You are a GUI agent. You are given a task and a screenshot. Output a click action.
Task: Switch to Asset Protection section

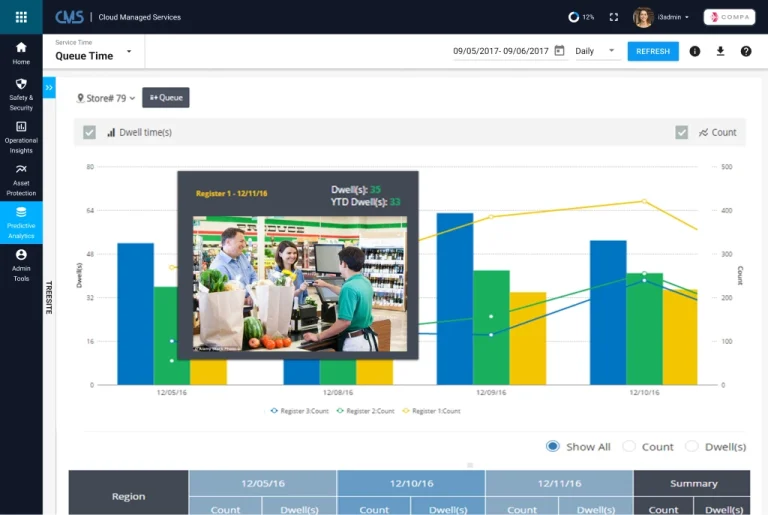21,178
